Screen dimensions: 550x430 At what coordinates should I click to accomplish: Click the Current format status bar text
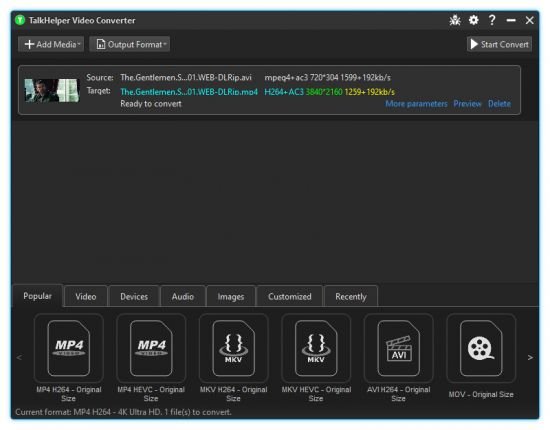(x=123, y=412)
